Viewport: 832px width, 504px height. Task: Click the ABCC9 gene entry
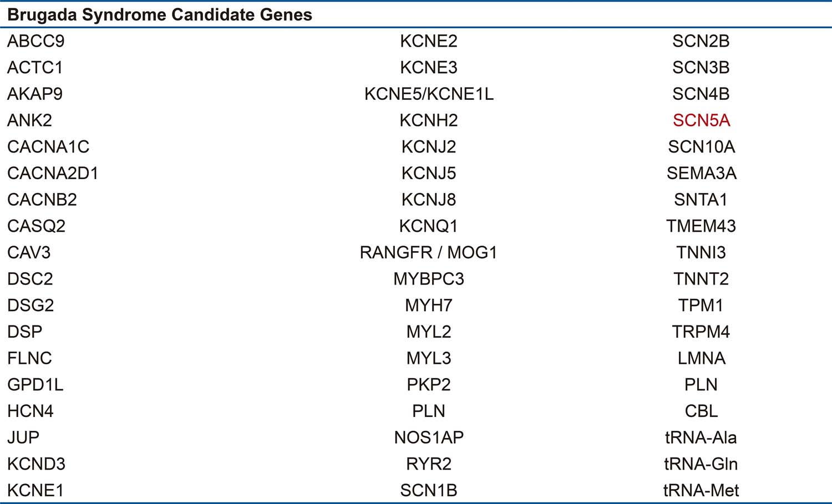click(x=36, y=41)
